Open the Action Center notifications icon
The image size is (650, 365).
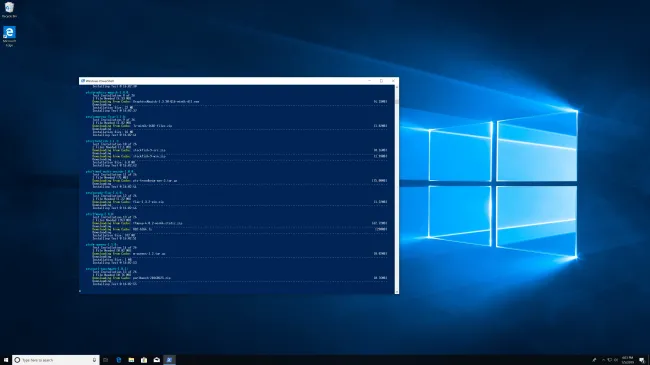[x=642, y=360]
